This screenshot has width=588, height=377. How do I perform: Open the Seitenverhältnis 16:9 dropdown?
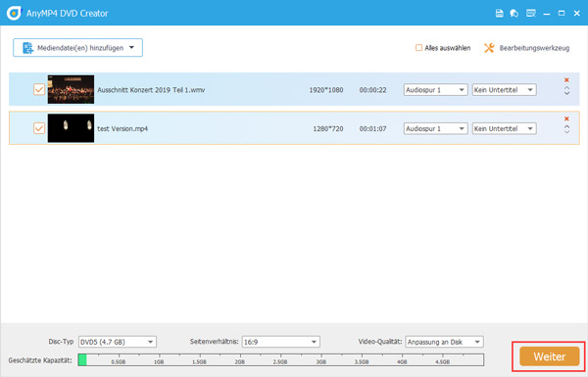click(281, 342)
